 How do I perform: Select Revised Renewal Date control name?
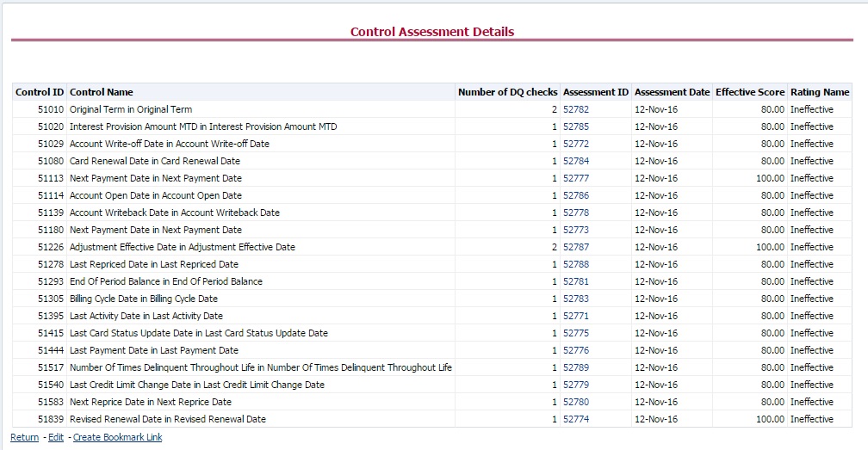(168, 419)
